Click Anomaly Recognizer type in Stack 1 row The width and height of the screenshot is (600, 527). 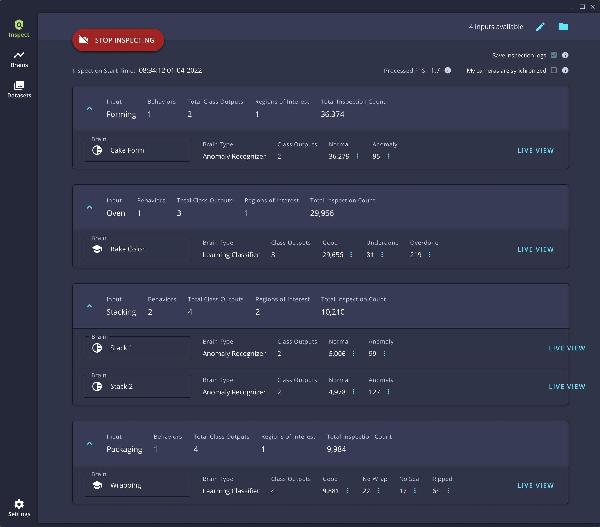tap(234, 354)
